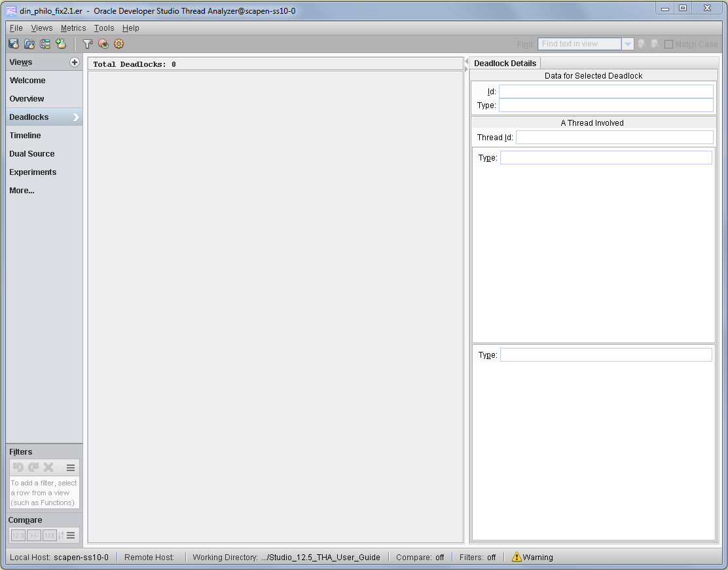
Task: Click the Find Previous search icon
Action: pos(642,44)
